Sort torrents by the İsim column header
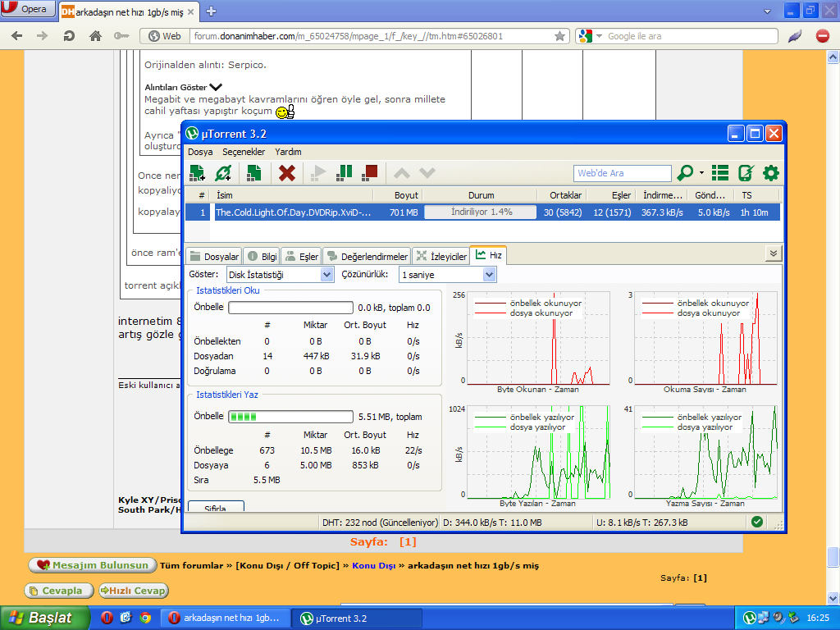 coord(292,195)
